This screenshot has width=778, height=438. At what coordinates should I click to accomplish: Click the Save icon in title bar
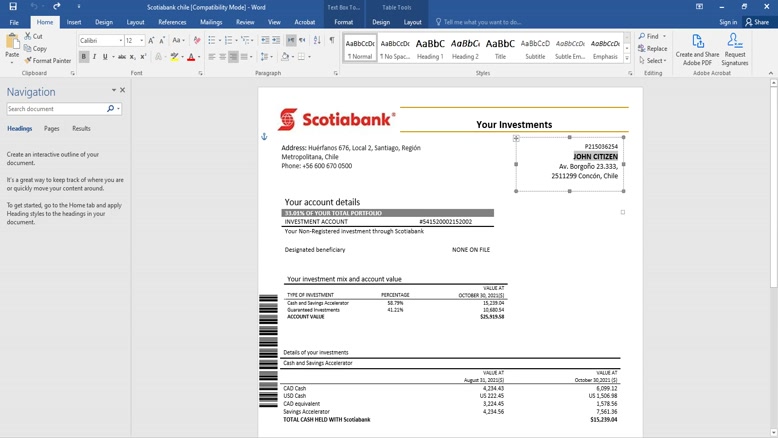(x=13, y=7)
